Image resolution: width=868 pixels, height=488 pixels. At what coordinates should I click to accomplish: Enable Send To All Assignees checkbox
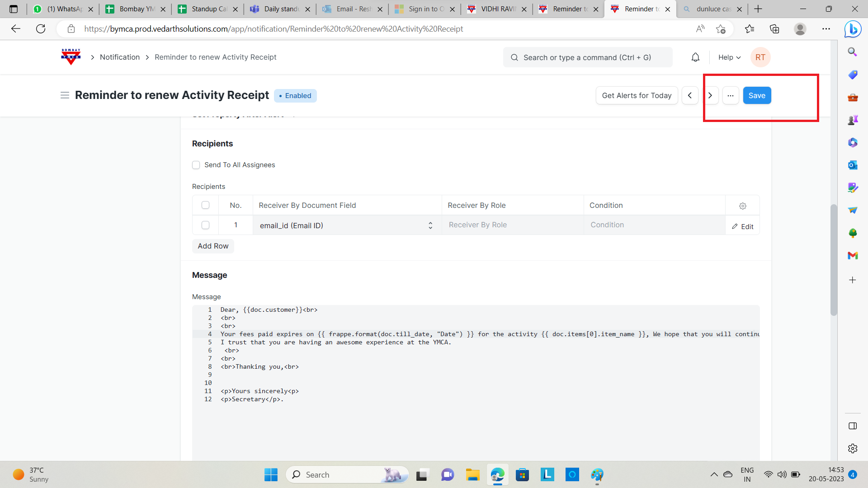(x=196, y=165)
